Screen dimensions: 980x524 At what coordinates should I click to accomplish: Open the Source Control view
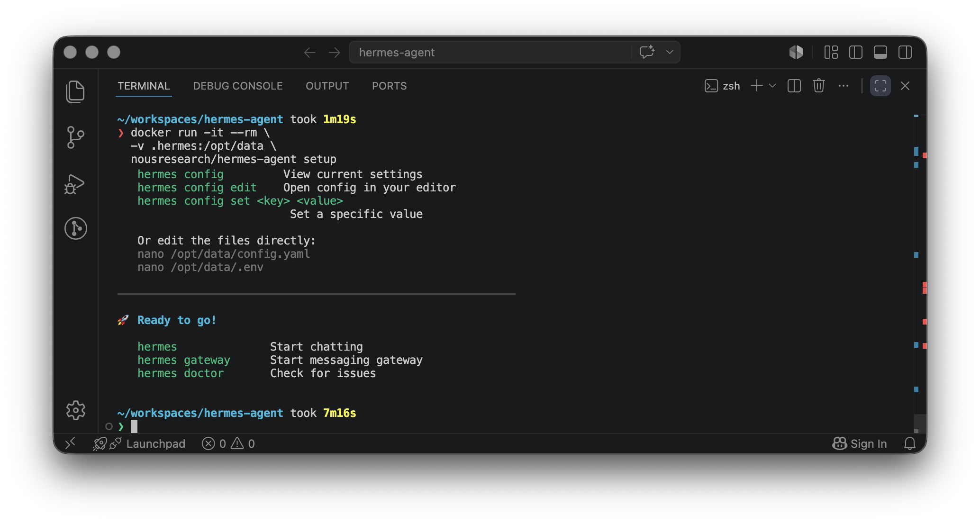pyautogui.click(x=75, y=137)
